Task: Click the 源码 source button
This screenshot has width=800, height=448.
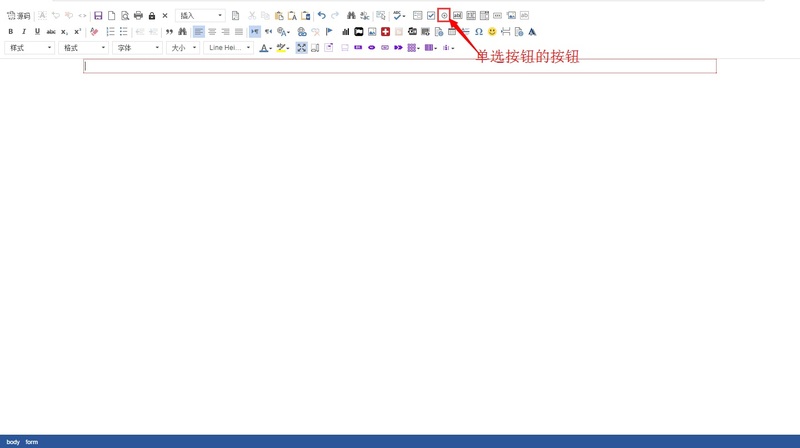Action: (18, 16)
